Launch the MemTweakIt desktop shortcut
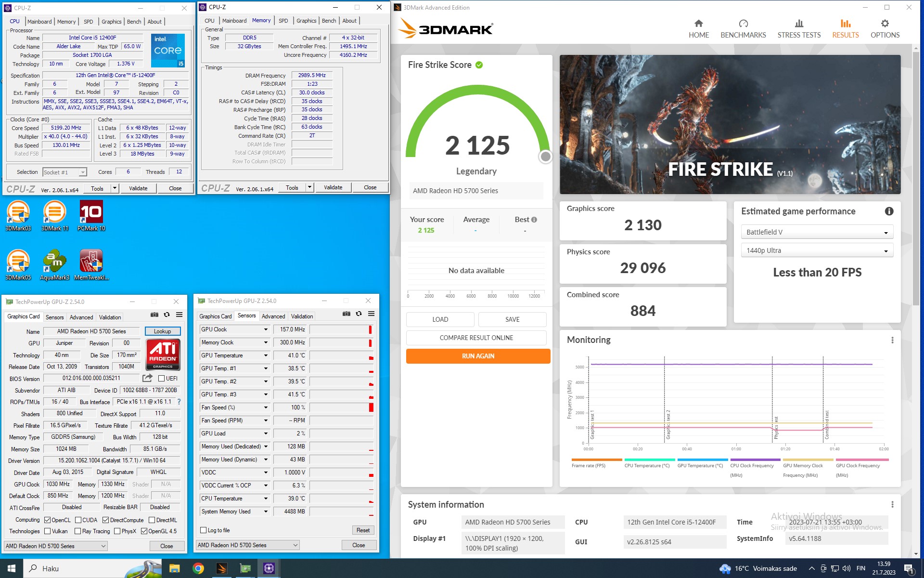The height and width of the screenshot is (578, 924). (91, 265)
